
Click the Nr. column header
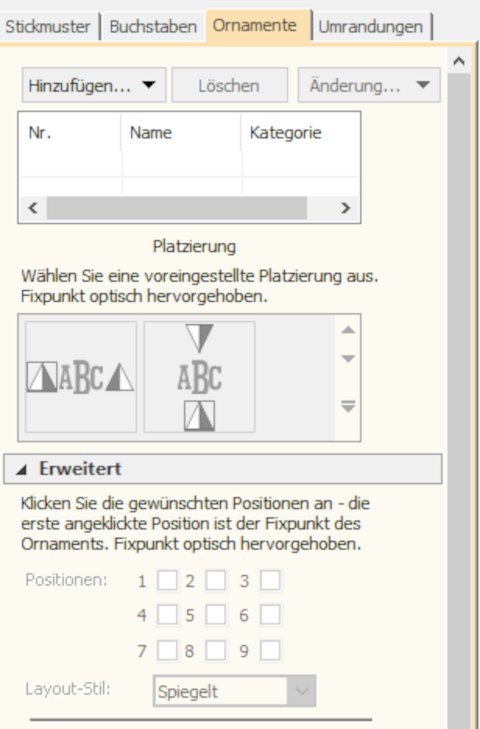70,133
